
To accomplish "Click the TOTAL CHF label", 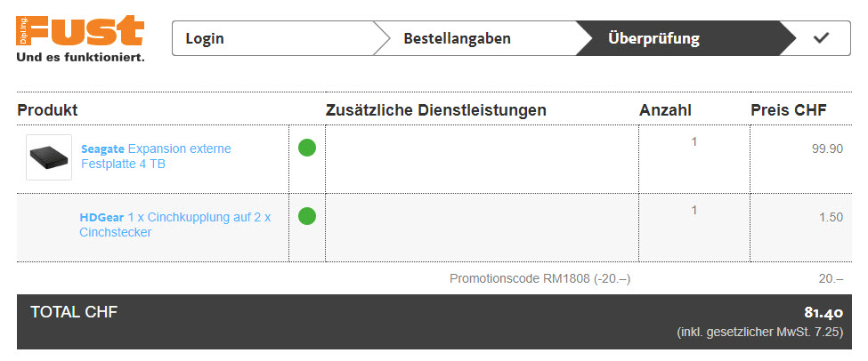I will [x=74, y=311].
